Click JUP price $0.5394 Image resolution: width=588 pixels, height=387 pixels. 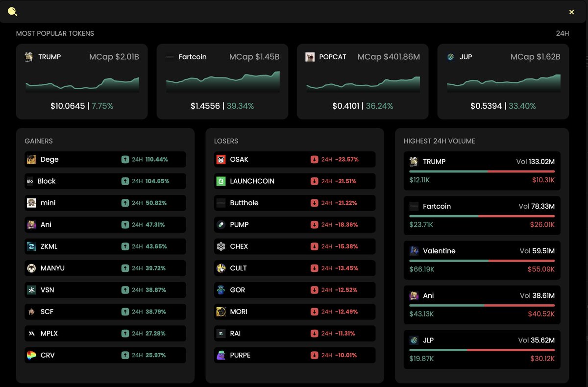point(487,106)
